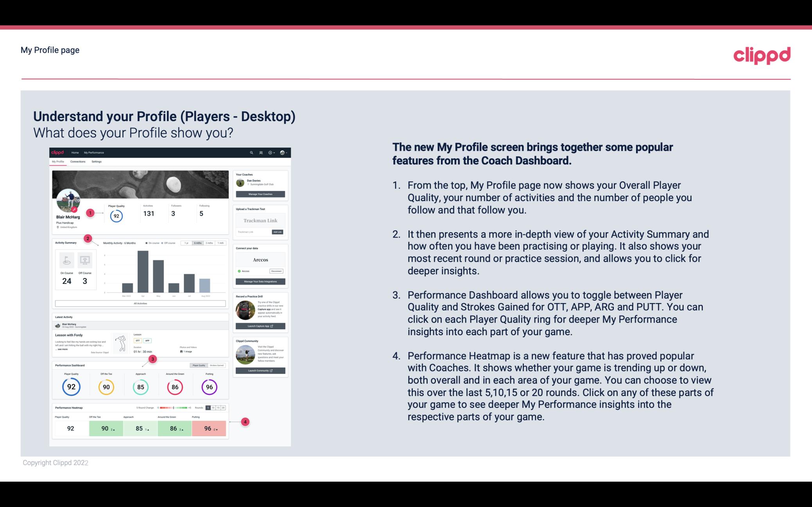Click the All Activities feed link
The width and height of the screenshot is (812, 507).
(x=140, y=303)
